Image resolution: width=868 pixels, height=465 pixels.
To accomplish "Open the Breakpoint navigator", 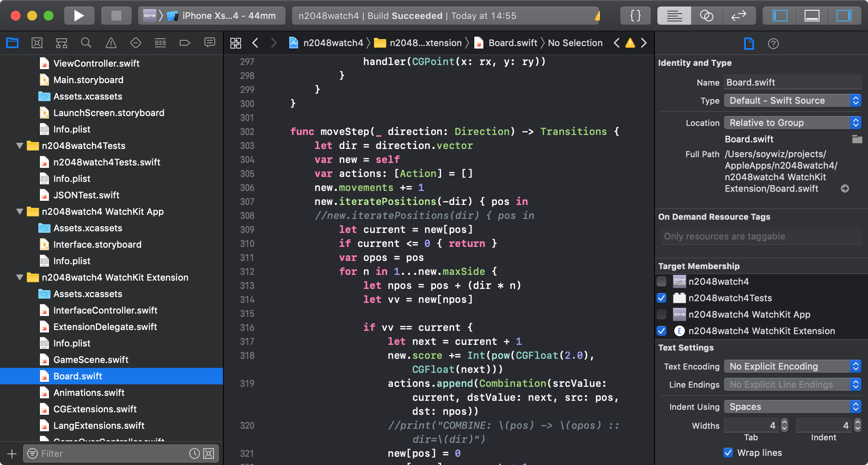I will 185,43.
